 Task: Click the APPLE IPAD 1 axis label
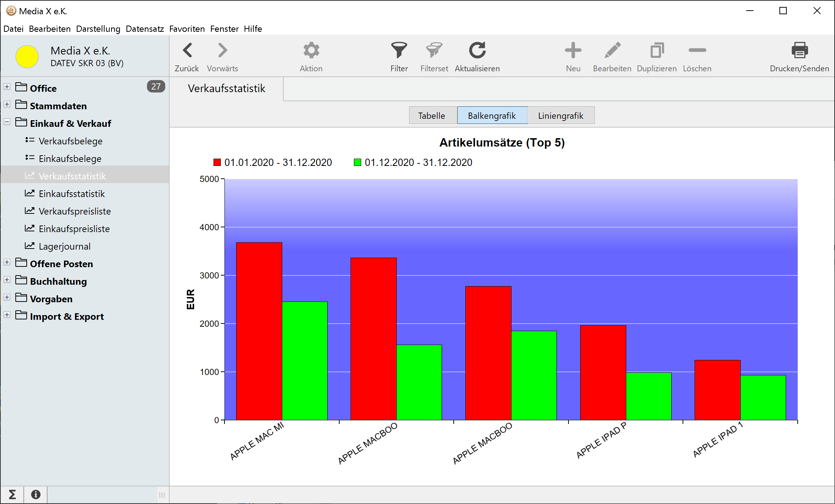[x=718, y=440]
